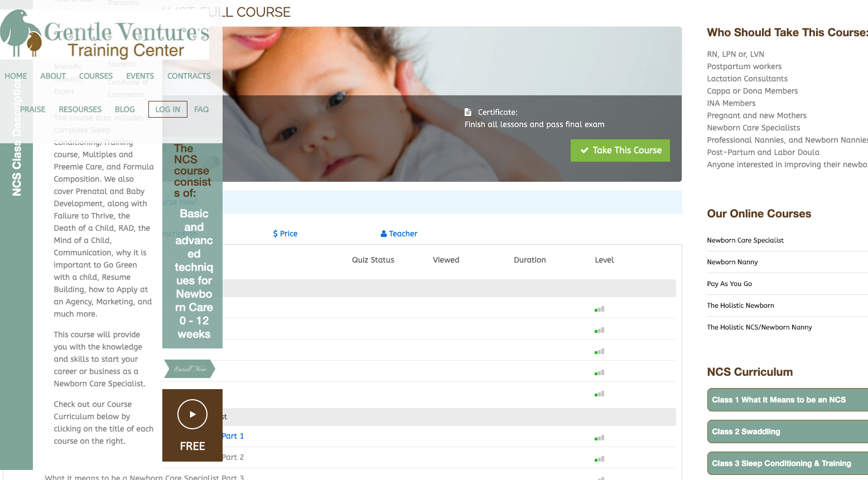The height and width of the screenshot is (480, 868).
Task: Open the CONTRACTS menu link
Action: tap(189, 76)
